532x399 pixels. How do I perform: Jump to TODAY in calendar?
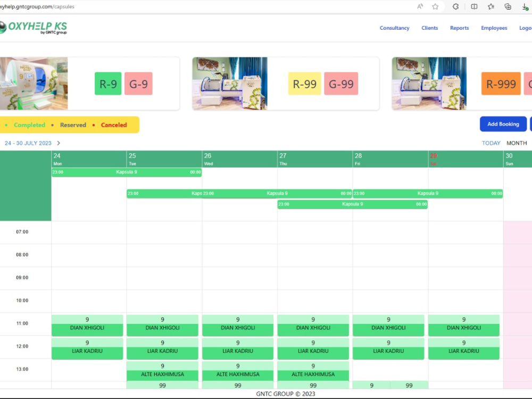(491, 143)
